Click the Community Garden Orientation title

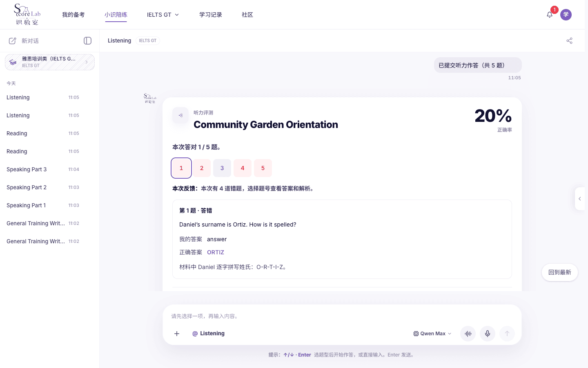point(266,125)
